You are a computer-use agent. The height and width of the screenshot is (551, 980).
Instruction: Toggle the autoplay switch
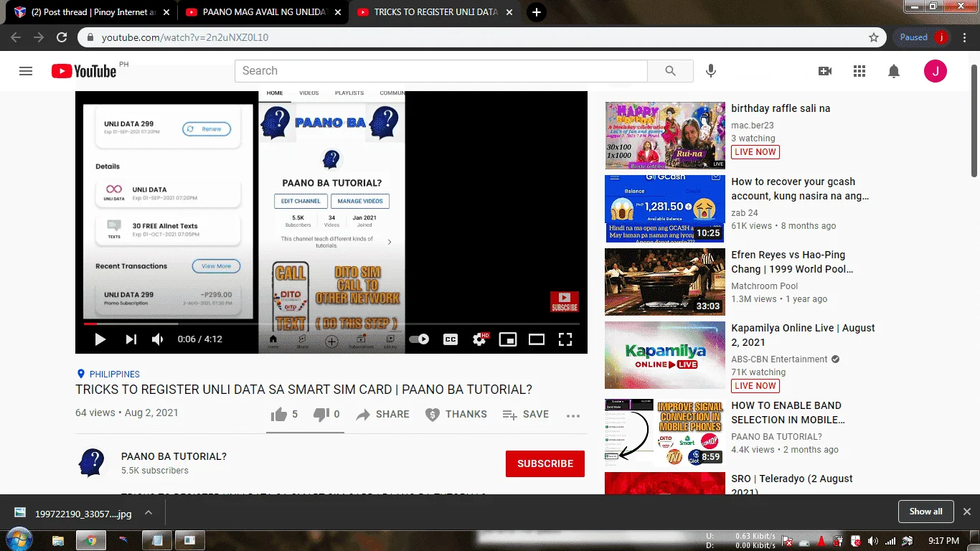(x=419, y=339)
